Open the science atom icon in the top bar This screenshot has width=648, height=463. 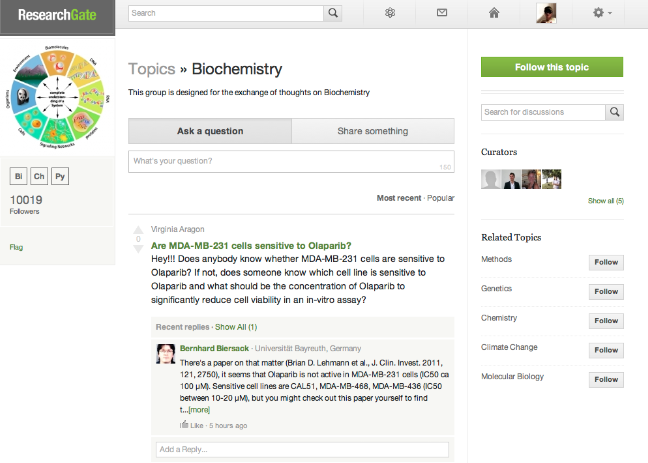coord(390,13)
